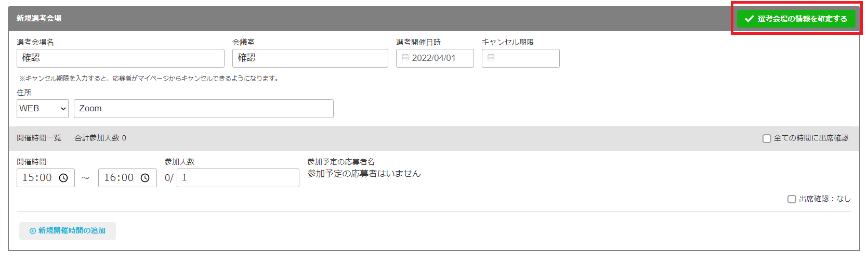Image resolution: width=868 pixels, height=259 pixels.
Task: Click checkmark icon on green confirm button
Action: click(749, 19)
